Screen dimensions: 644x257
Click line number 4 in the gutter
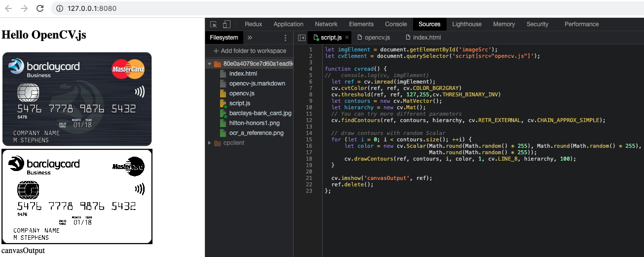(x=309, y=69)
